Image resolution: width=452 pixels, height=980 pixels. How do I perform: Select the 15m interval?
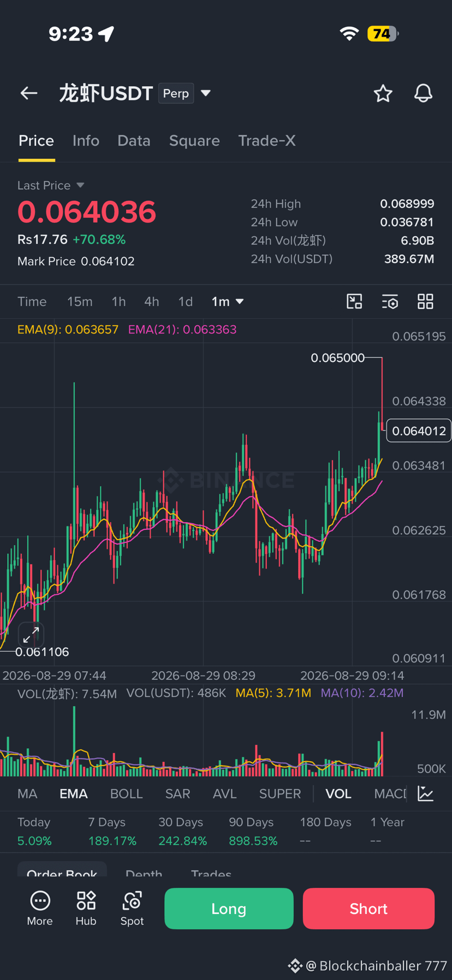(80, 302)
